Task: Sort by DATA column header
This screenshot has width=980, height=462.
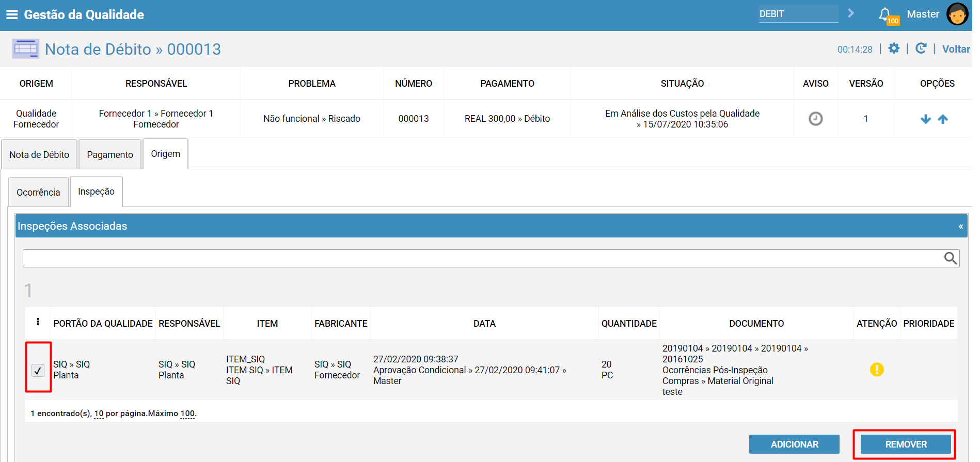Action: point(484,324)
